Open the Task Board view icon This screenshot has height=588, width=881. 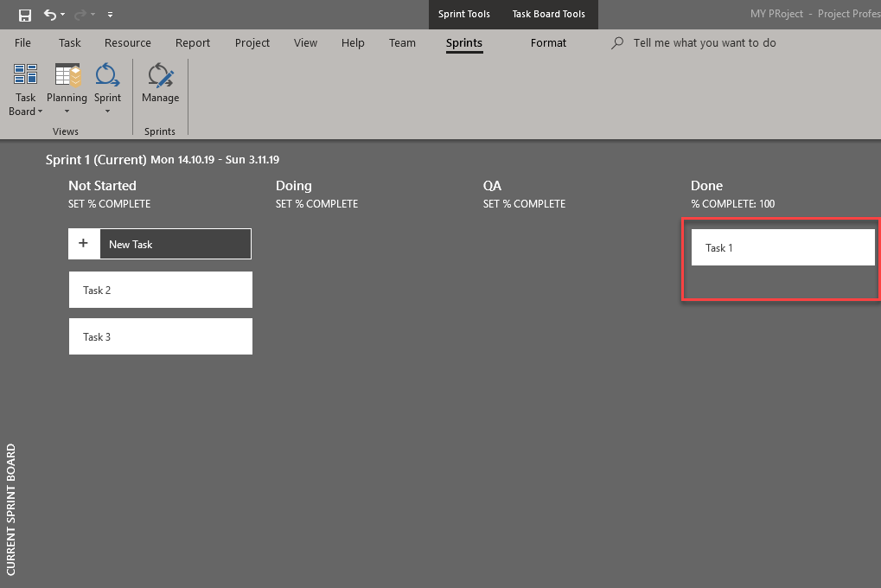pyautogui.click(x=26, y=75)
